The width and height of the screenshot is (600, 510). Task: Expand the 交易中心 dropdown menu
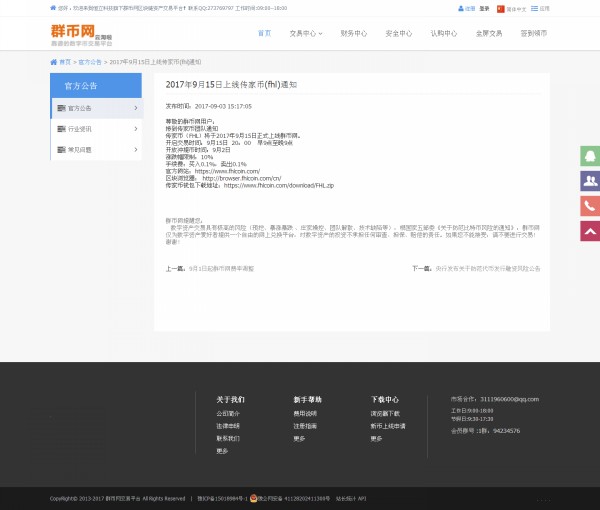coord(306,34)
